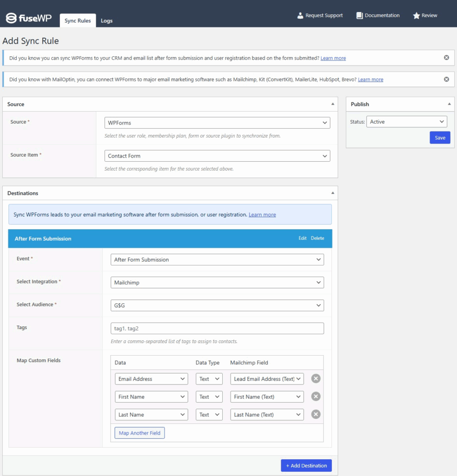Click Add Destination button
The image size is (457, 476).
306,465
